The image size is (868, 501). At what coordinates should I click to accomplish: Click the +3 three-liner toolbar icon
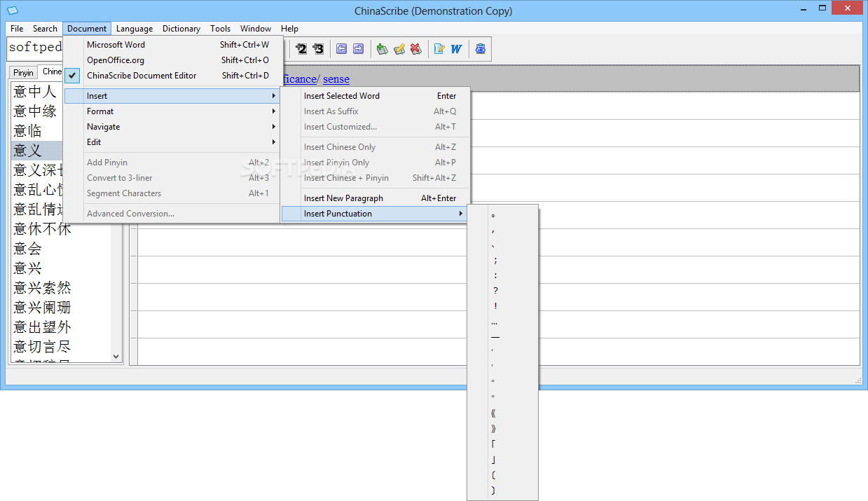[x=319, y=49]
